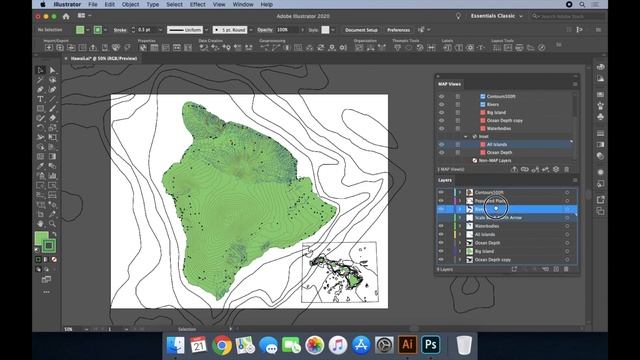Create a new layer in Layers panel
The width and height of the screenshot is (640, 360).
tap(556, 269)
